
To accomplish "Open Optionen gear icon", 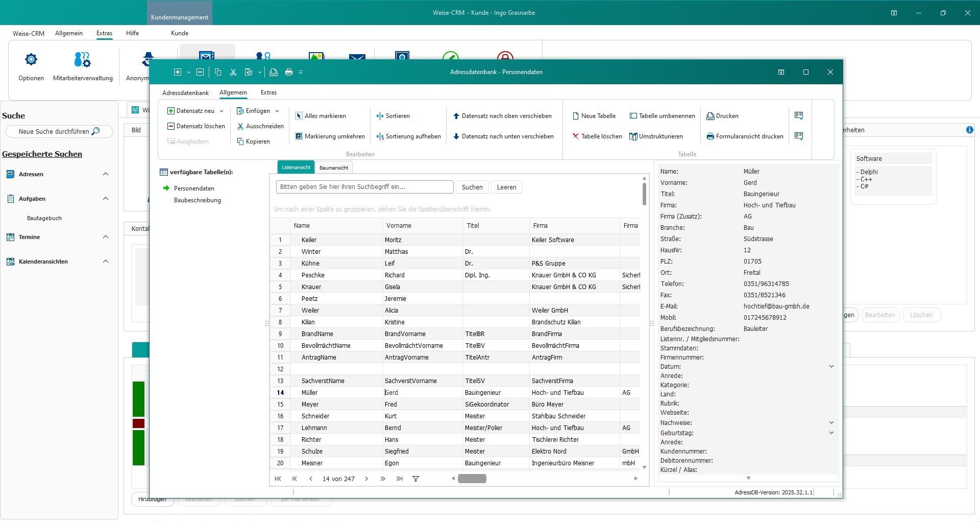I will point(31,60).
